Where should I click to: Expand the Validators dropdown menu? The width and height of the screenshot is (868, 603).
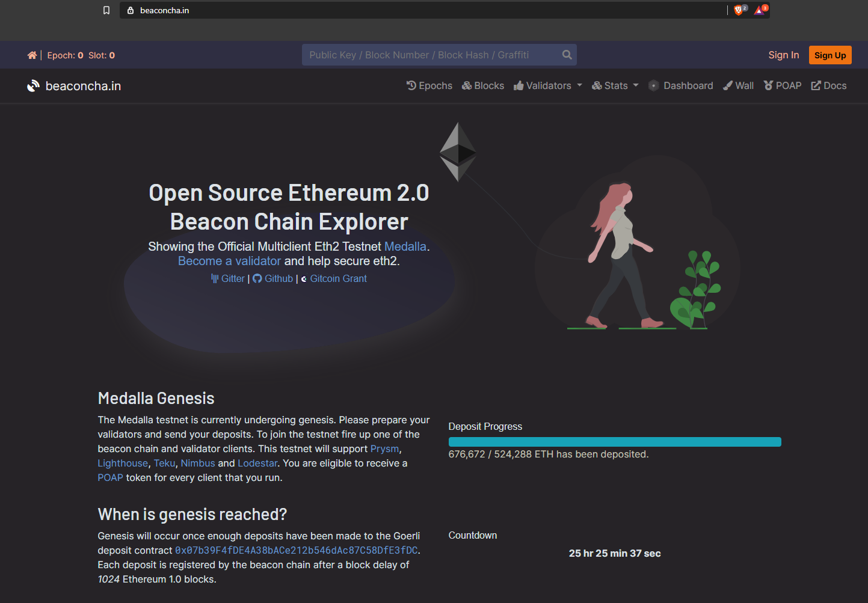pyautogui.click(x=548, y=85)
